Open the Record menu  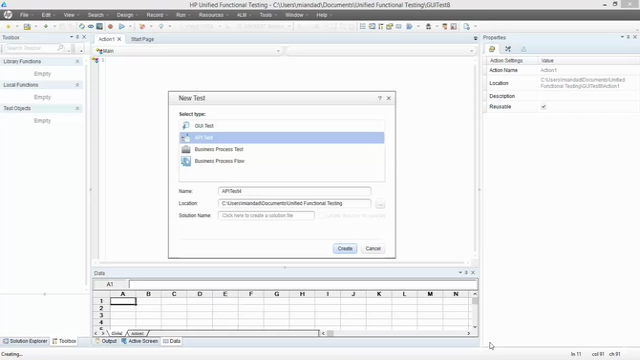point(155,15)
